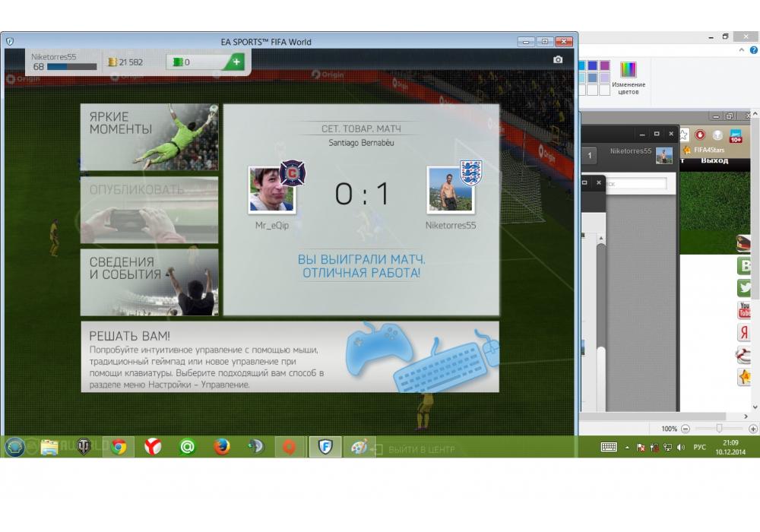Switch input language РУС in tray
The width and height of the screenshot is (760, 532).
[699, 447]
